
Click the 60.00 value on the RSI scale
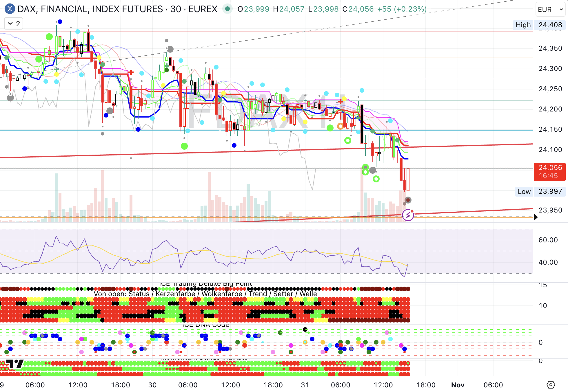tap(548, 240)
